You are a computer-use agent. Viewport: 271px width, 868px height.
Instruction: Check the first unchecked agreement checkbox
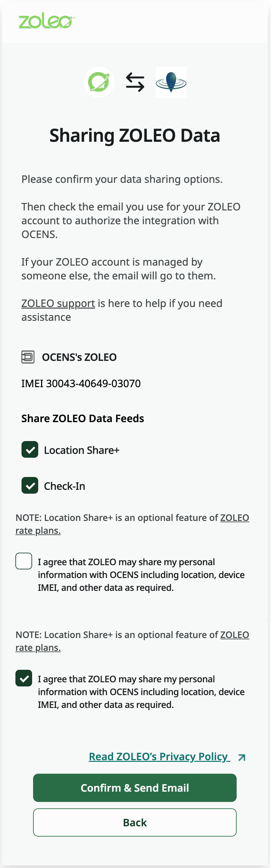pos(24,561)
